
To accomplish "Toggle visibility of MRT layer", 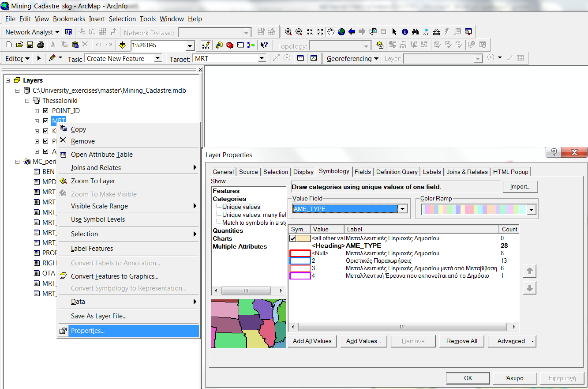I will pos(46,121).
